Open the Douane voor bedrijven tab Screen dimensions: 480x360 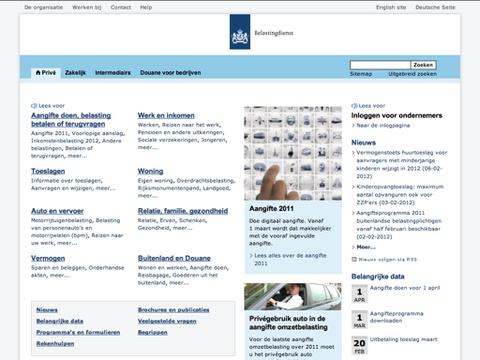[170, 73]
